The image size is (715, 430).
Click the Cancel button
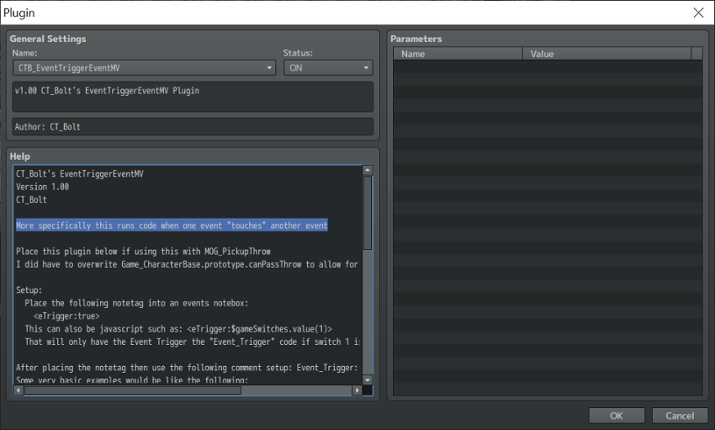(x=679, y=415)
